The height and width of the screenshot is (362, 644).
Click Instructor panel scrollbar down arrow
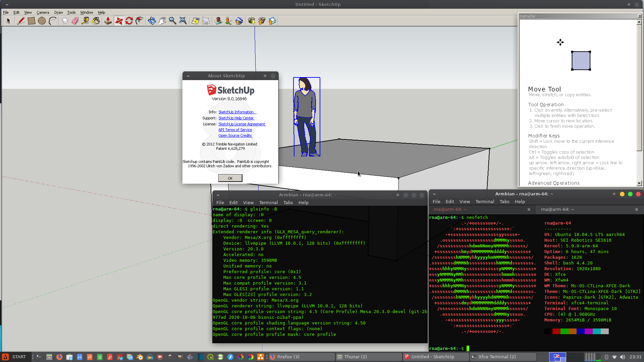[x=639, y=183]
